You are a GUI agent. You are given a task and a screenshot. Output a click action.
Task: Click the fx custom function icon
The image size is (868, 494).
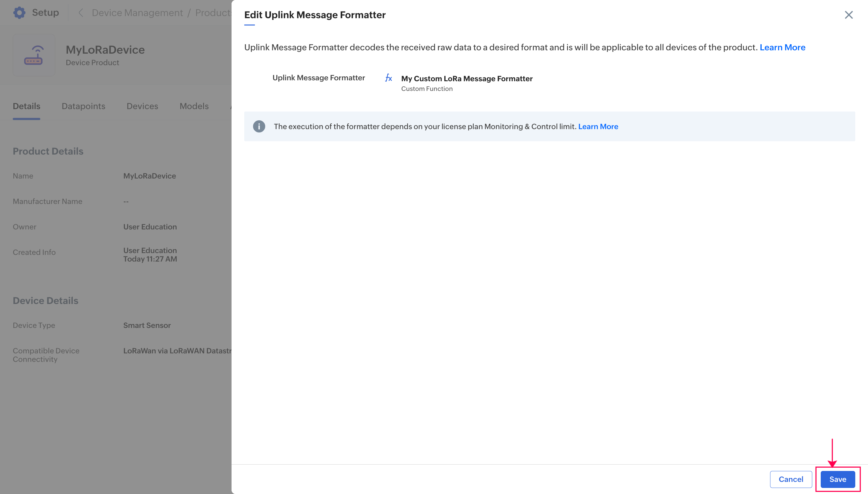point(388,78)
